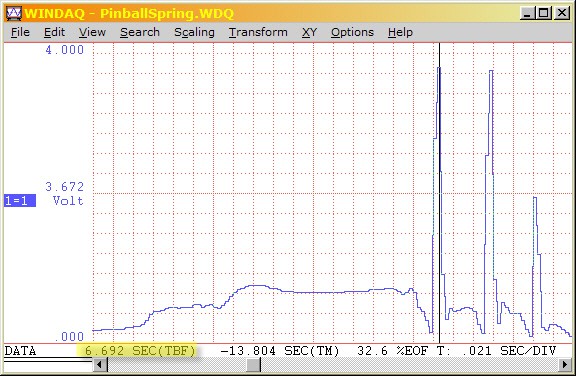Viewport: 576px width, 376px height.
Task: Click the DATA status label
Action: click(20, 351)
